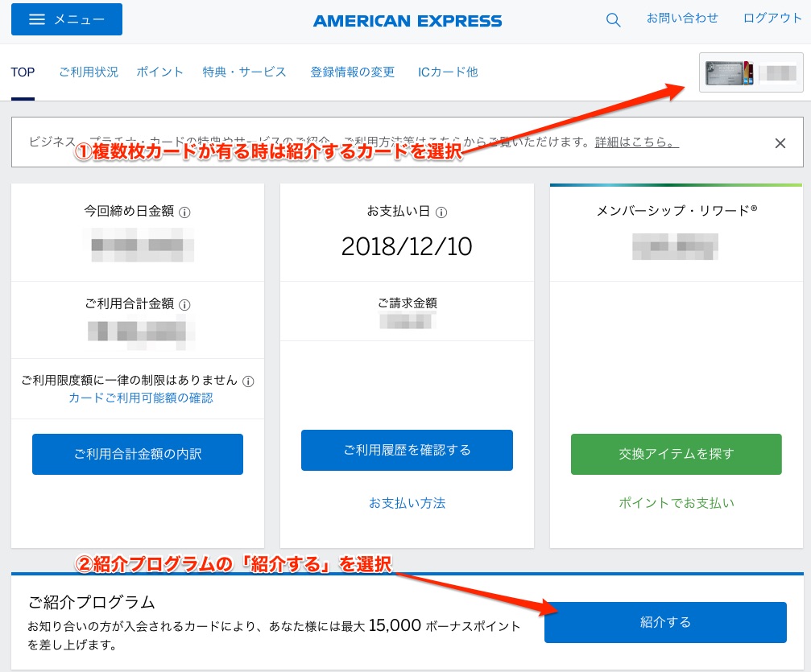This screenshot has width=811, height=672.
Task: Show info about ご利用限度額 limit
Action: pyautogui.click(x=248, y=381)
